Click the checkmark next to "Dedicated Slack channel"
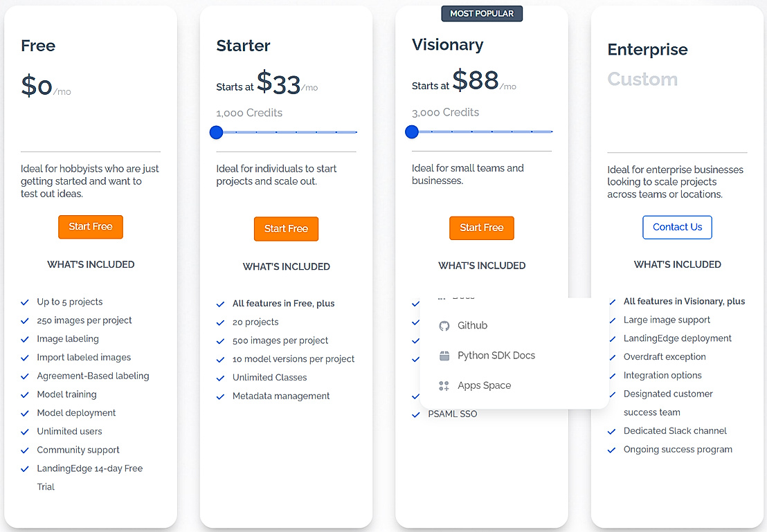 611,431
